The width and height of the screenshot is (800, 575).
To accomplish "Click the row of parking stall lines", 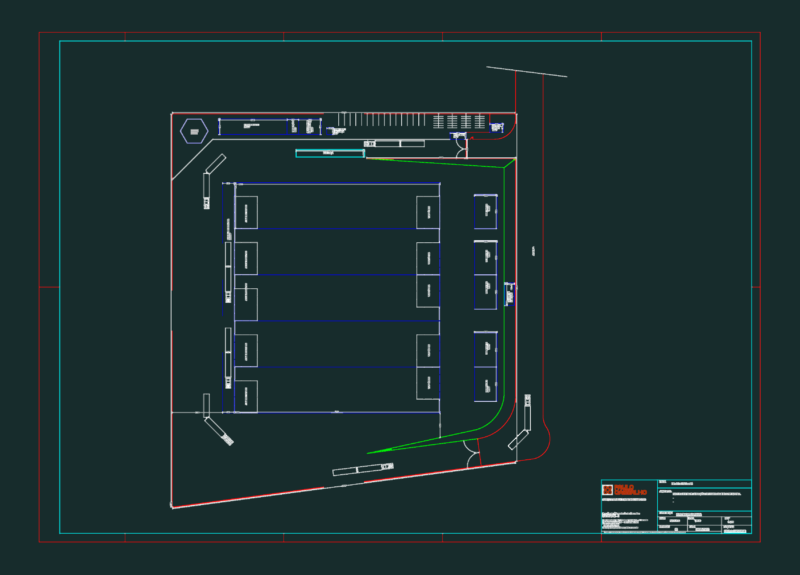I will [381, 119].
